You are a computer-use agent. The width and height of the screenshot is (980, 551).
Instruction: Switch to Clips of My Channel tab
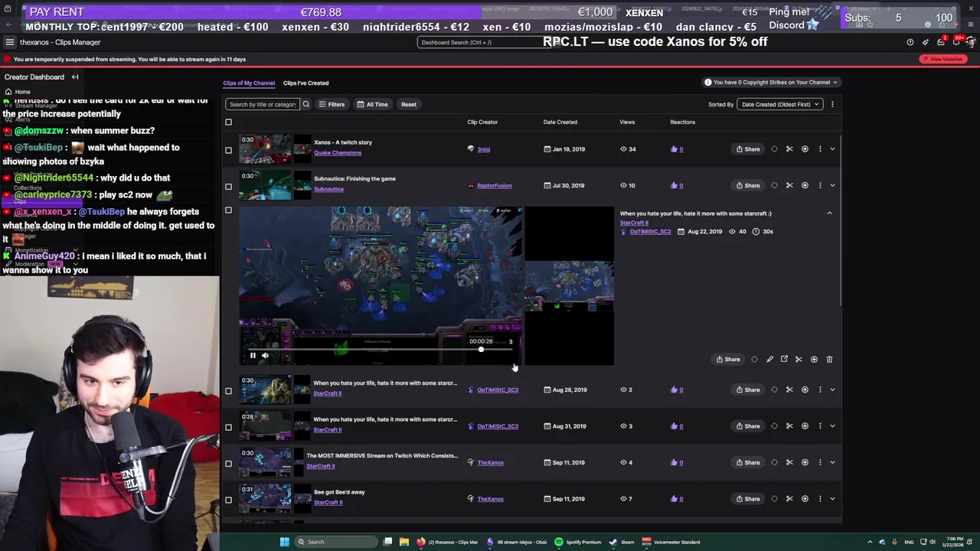249,83
